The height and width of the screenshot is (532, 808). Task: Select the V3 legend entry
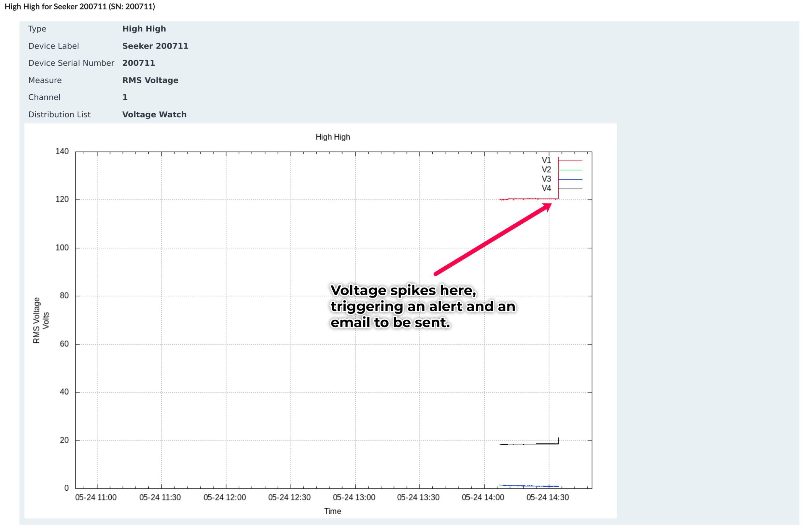pos(547,179)
